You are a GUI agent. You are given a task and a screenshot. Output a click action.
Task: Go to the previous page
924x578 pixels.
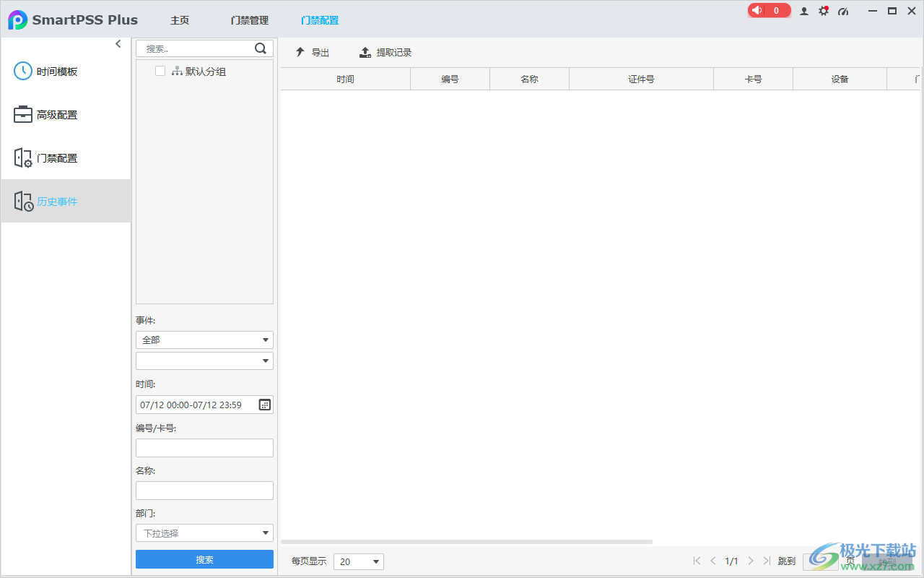tap(713, 561)
